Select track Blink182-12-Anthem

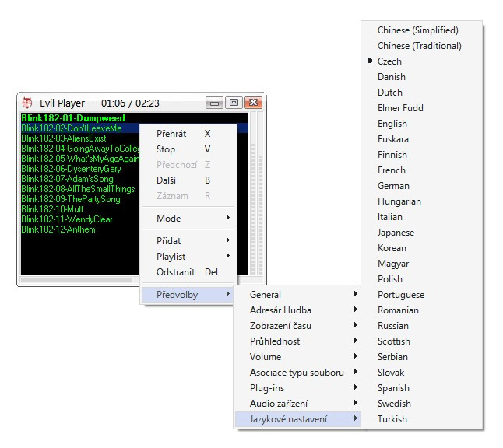click(x=58, y=229)
